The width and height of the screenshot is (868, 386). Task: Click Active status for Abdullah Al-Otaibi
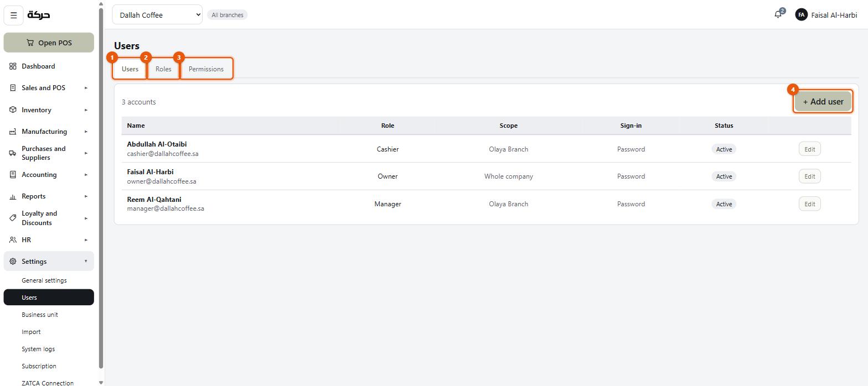pyautogui.click(x=724, y=149)
